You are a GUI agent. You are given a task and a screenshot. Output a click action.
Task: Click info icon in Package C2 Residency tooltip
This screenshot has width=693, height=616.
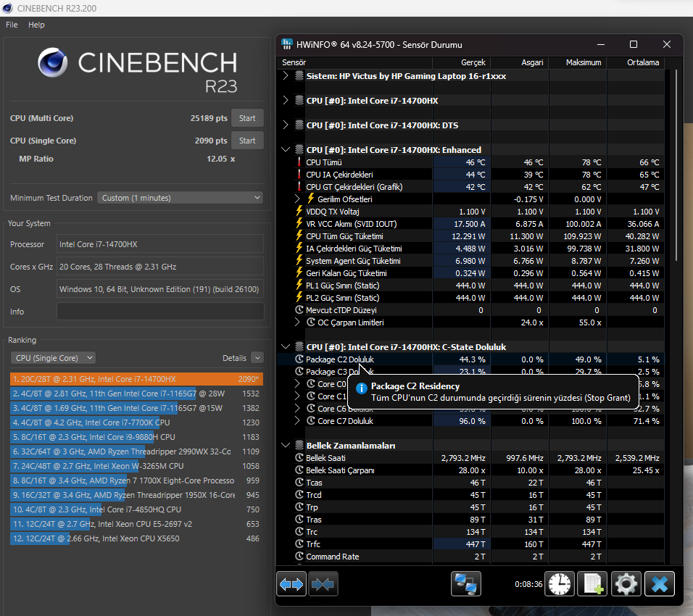coord(361,388)
